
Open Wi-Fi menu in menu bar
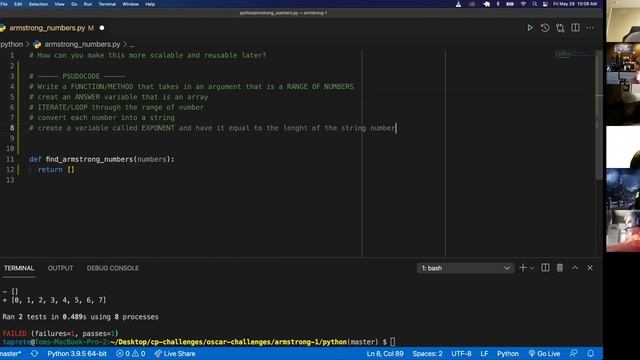click(x=523, y=4)
